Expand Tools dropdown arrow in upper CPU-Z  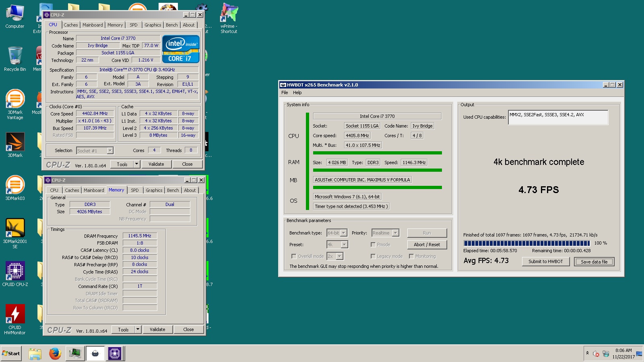(x=136, y=164)
